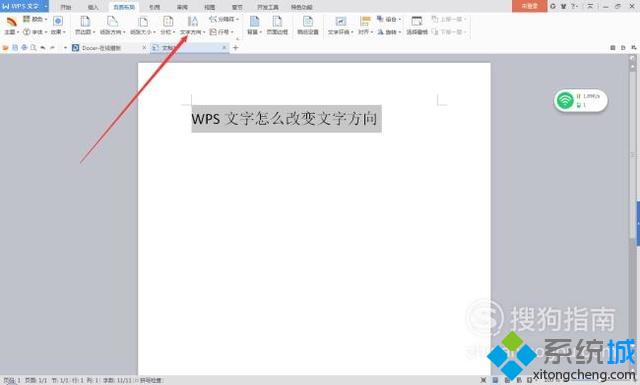Click the word count 11/11 in status bar
The image size is (640, 385).
[118, 381]
